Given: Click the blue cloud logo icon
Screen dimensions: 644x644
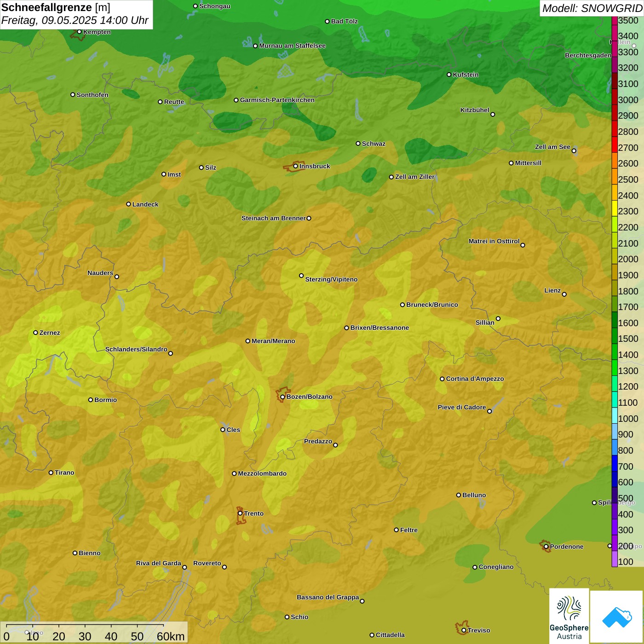Looking at the screenshot, I should (617, 616).
